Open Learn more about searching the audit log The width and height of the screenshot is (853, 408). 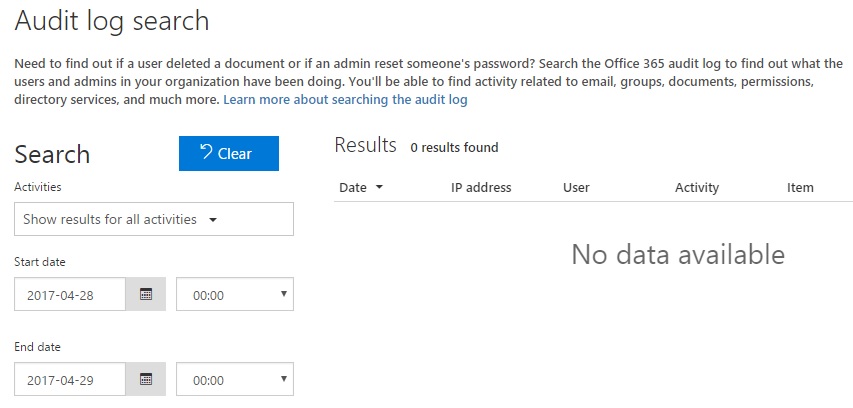pos(345,100)
